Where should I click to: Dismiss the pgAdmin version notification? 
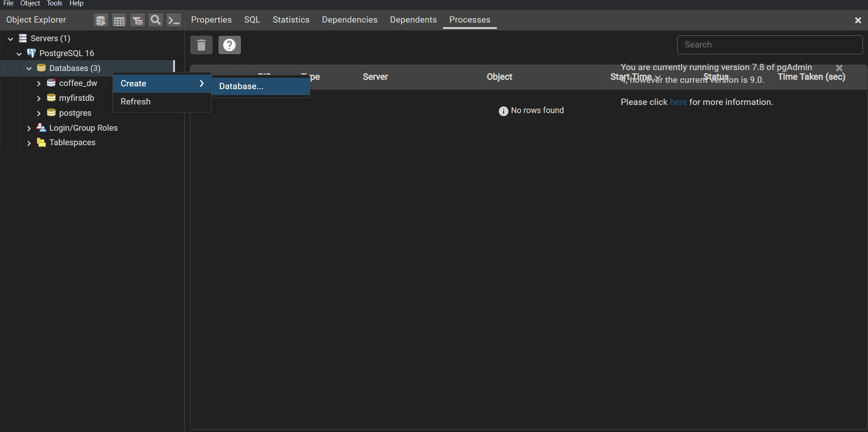[x=840, y=68]
